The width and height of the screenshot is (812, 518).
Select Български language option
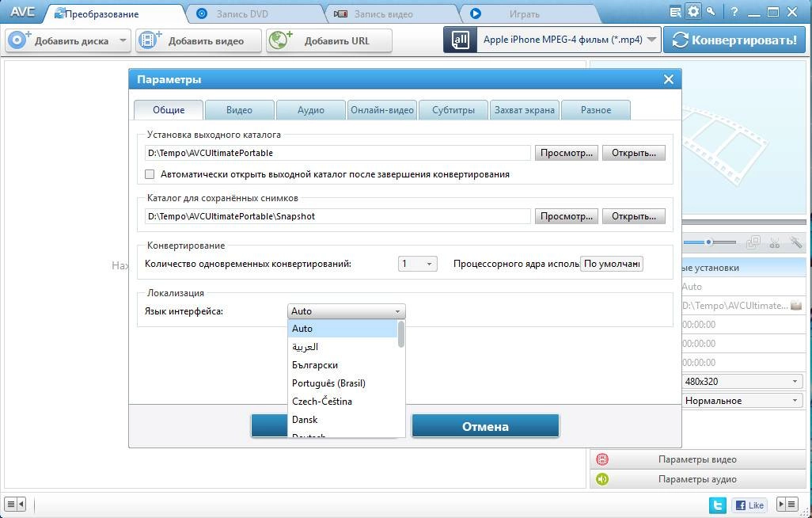click(x=343, y=365)
